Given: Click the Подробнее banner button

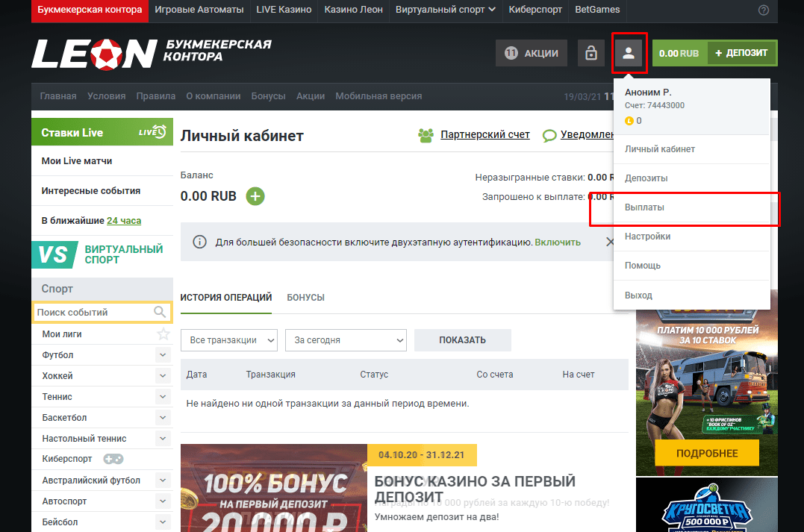Looking at the screenshot, I should [x=707, y=454].
